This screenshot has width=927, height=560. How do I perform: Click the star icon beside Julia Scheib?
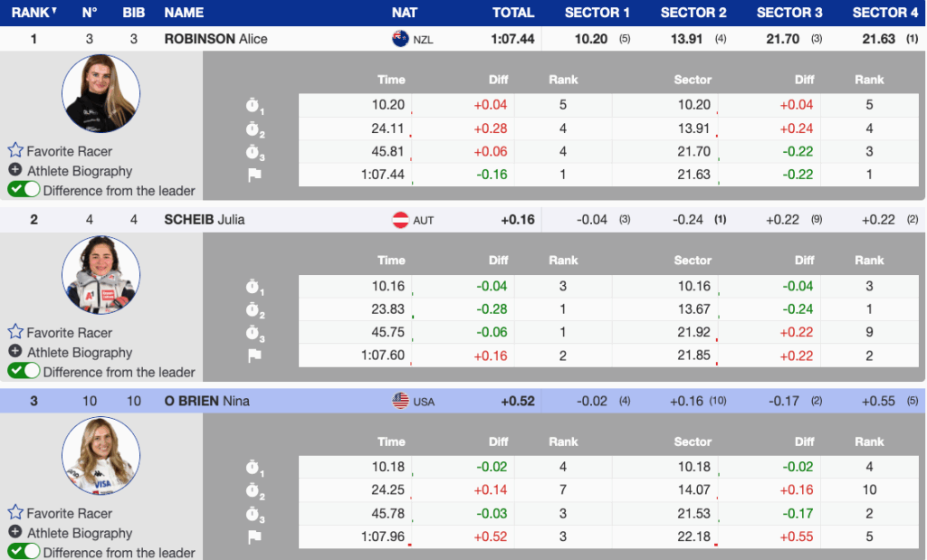coord(15,332)
